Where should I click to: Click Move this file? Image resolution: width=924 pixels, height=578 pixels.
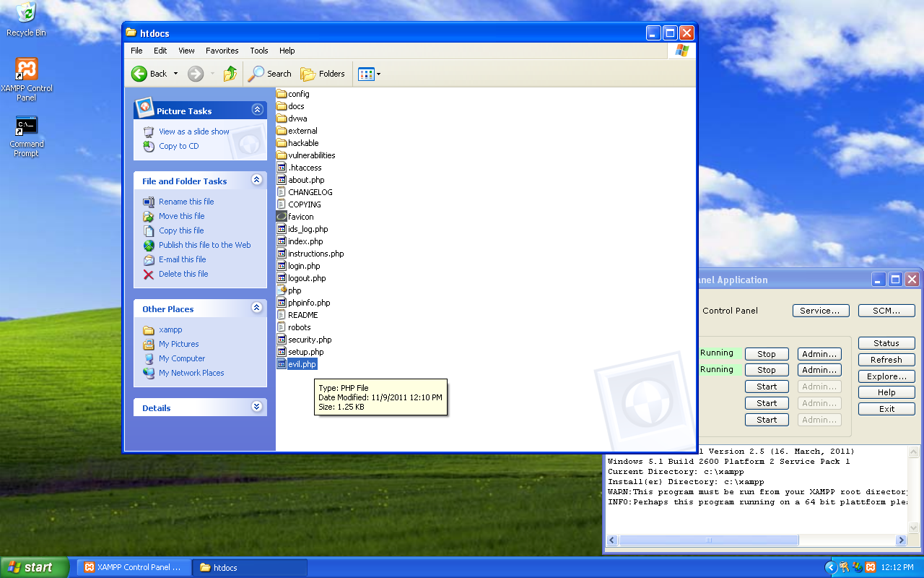coord(181,216)
